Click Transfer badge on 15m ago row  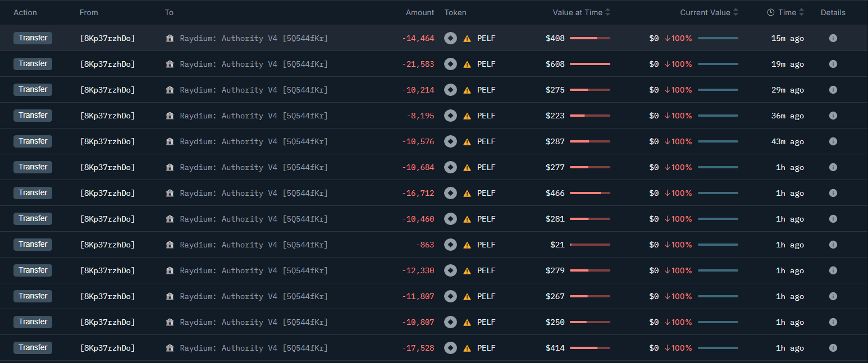point(33,38)
